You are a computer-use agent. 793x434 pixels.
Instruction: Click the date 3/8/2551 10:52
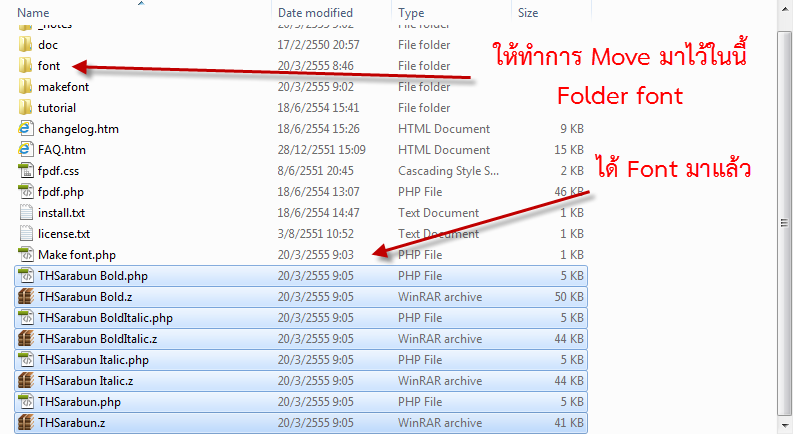[315, 234]
